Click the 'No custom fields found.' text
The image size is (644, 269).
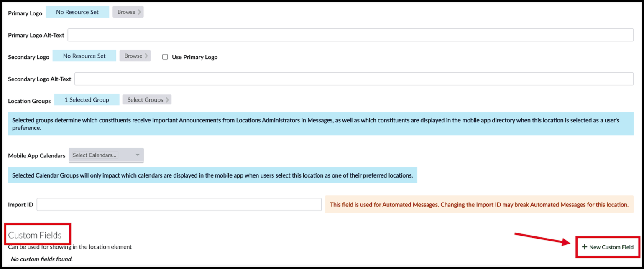tap(41, 259)
